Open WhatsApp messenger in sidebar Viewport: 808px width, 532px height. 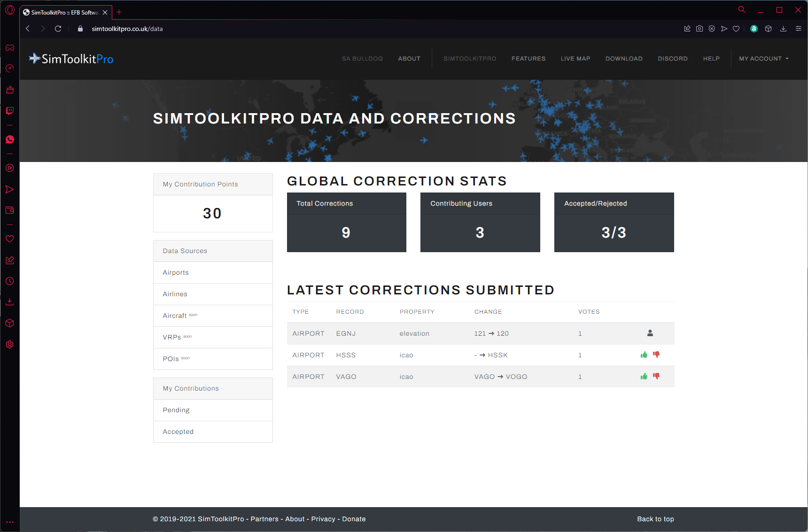pyautogui.click(x=10, y=139)
